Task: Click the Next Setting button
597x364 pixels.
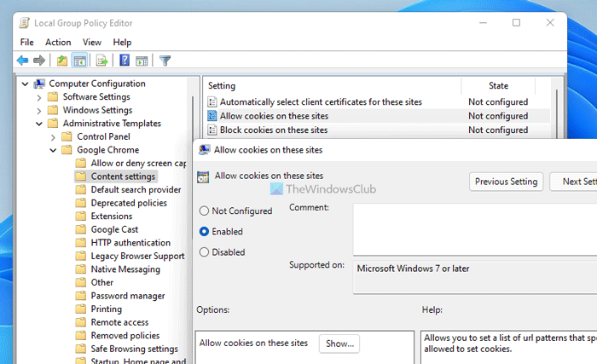Action: [573, 182]
